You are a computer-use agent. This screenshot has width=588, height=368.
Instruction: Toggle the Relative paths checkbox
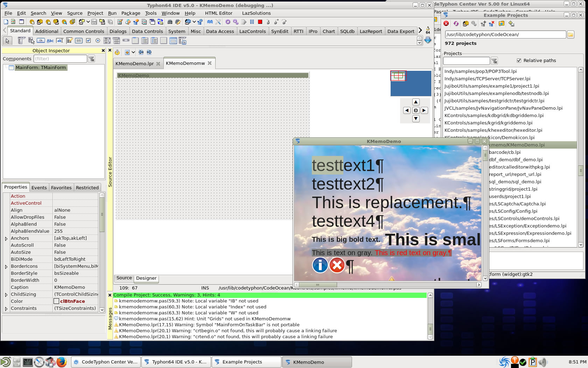pos(519,61)
